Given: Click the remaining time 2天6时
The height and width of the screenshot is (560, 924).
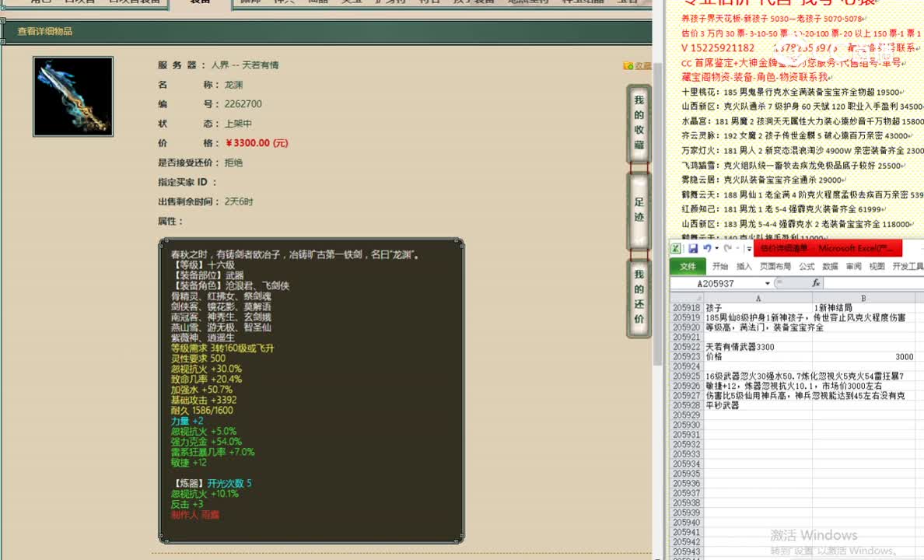Looking at the screenshot, I should [239, 201].
